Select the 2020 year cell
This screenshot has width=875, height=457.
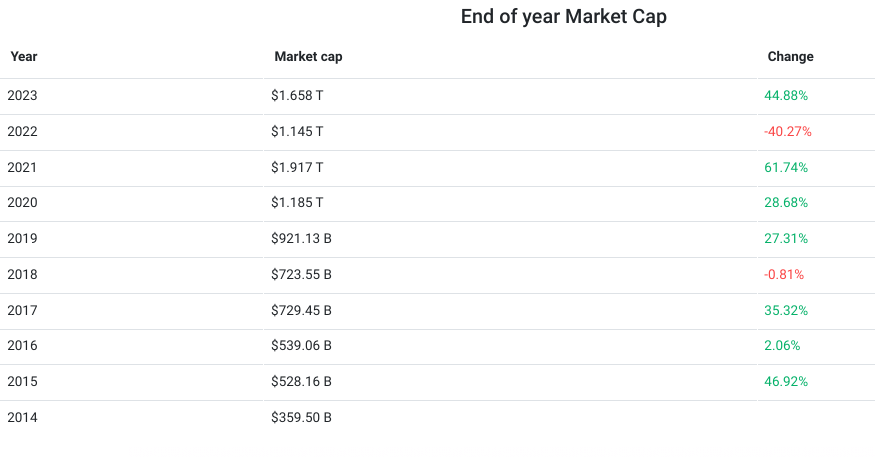(x=22, y=203)
